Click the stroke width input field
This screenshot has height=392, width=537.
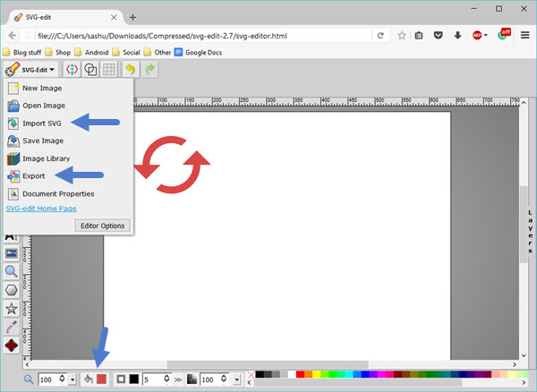(152, 380)
